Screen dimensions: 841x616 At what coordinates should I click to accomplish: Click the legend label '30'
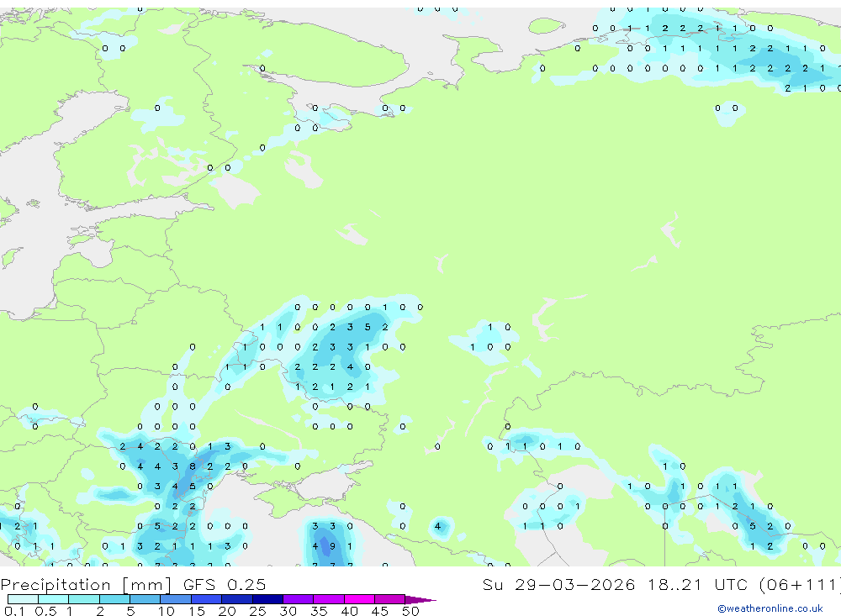(x=288, y=611)
